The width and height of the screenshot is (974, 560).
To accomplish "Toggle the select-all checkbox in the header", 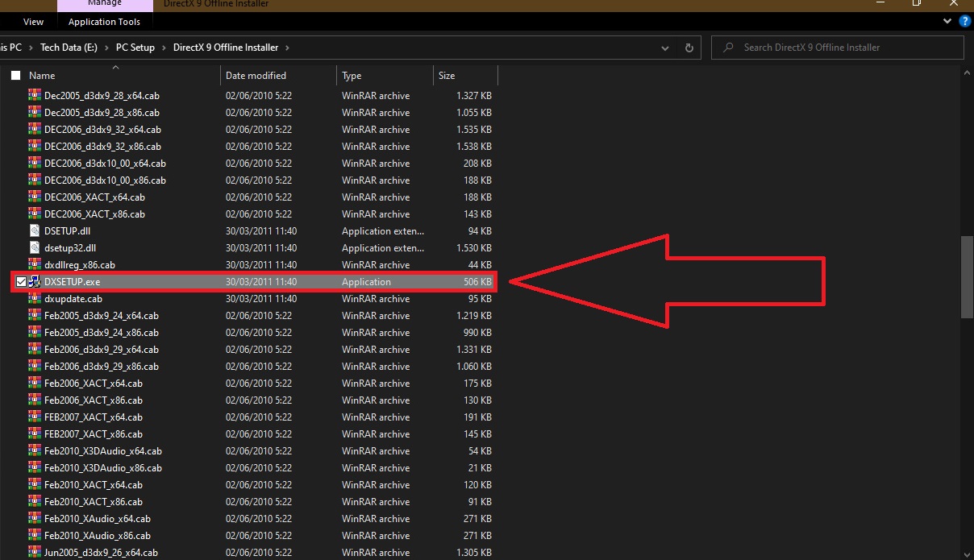I will pos(15,75).
